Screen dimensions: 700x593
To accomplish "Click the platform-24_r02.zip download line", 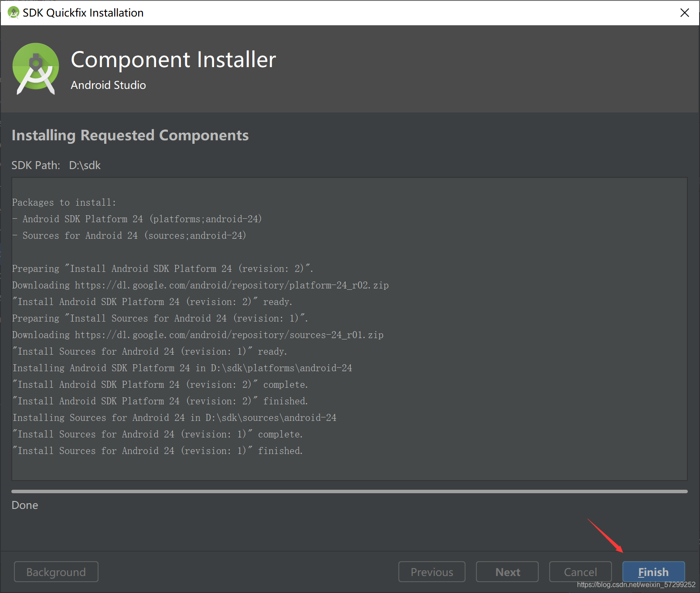I will coord(200,285).
